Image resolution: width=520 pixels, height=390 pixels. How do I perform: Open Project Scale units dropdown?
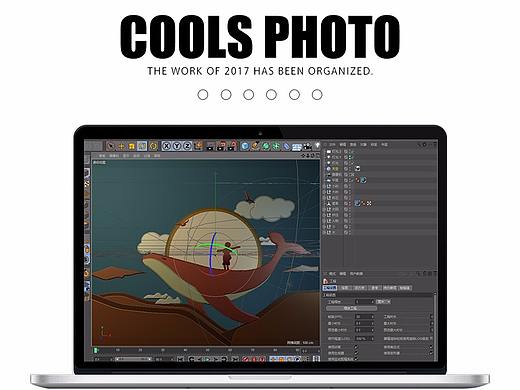[383, 302]
